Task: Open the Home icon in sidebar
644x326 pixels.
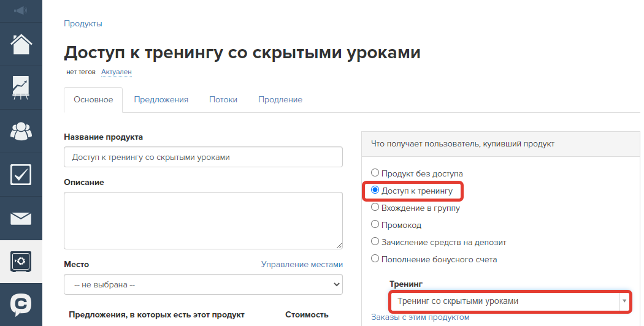Action: click(x=21, y=44)
